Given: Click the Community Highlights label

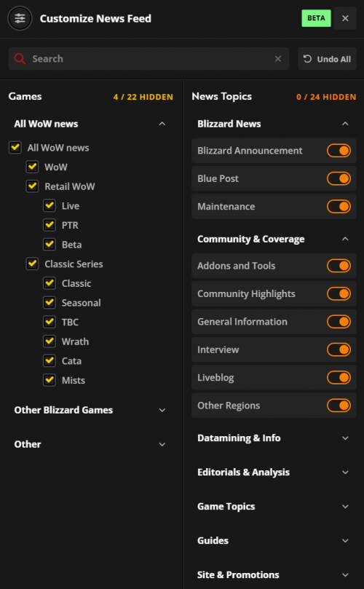Looking at the screenshot, I should click(246, 293).
